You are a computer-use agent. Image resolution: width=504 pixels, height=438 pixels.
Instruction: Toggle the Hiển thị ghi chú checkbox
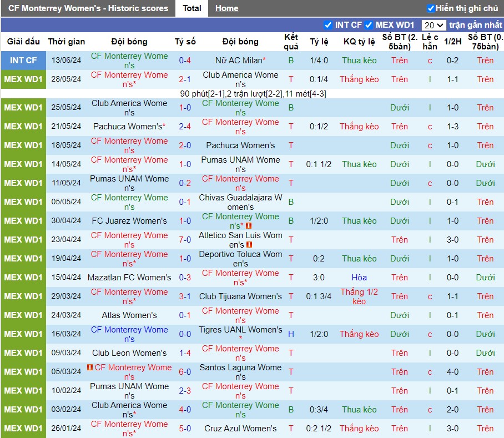[x=430, y=8]
